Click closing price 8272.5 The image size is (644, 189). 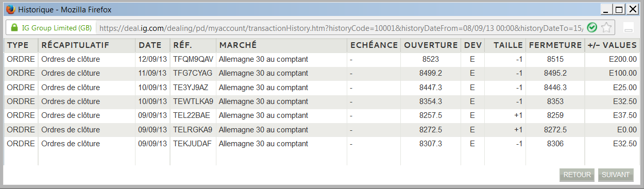coord(555,129)
